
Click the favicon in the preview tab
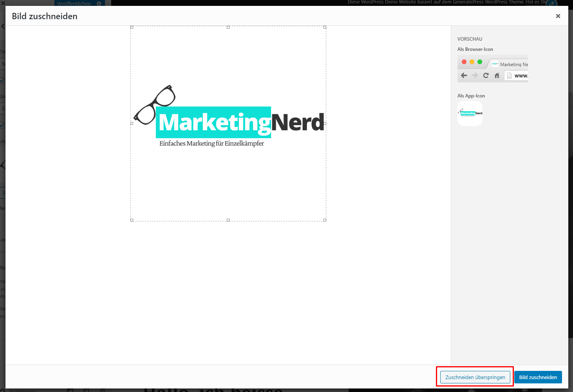(495, 64)
